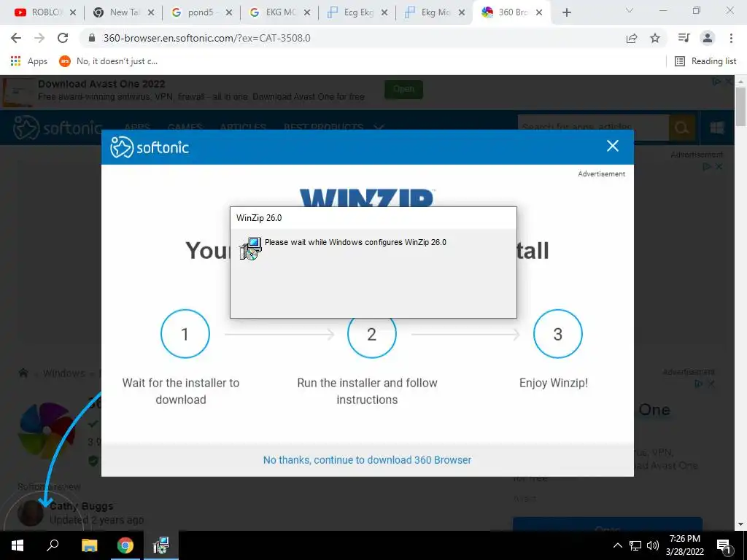Click the address bar URL
The image size is (747, 560).
tap(206, 38)
